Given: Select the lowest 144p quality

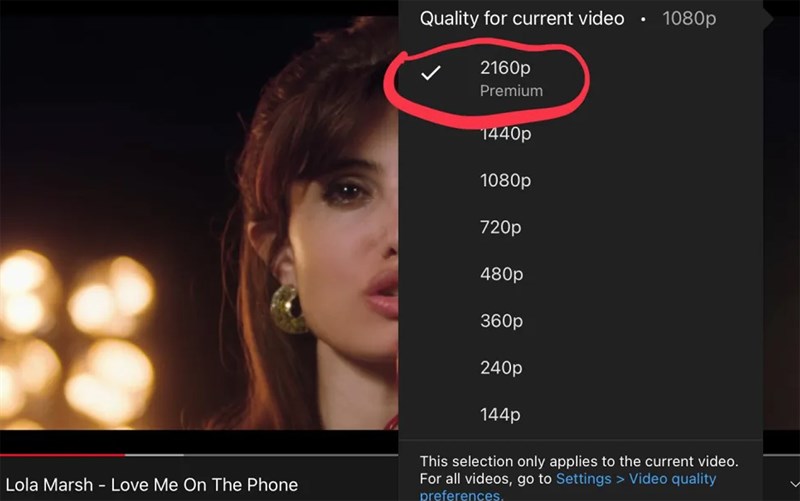Looking at the screenshot, I should tap(499, 415).
